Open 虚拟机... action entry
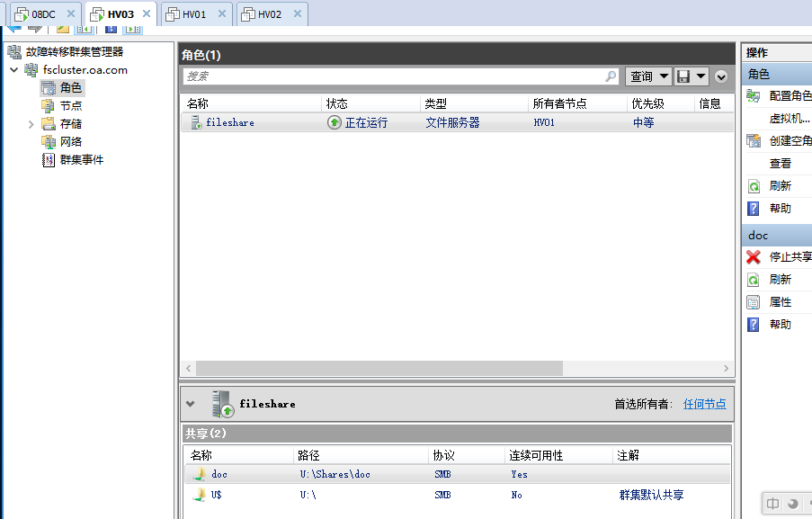This screenshot has height=519, width=812. point(779,119)
